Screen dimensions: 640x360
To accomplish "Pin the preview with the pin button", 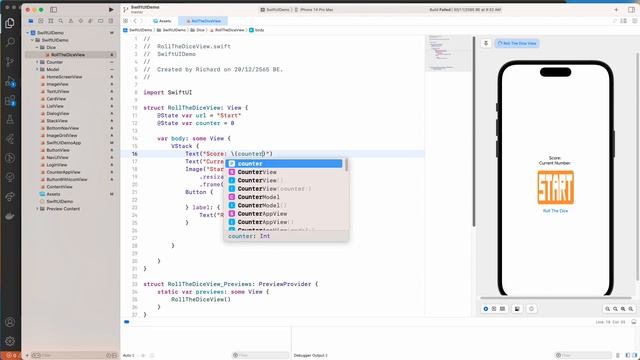I will pyautogui.click(x=486, y=43).
